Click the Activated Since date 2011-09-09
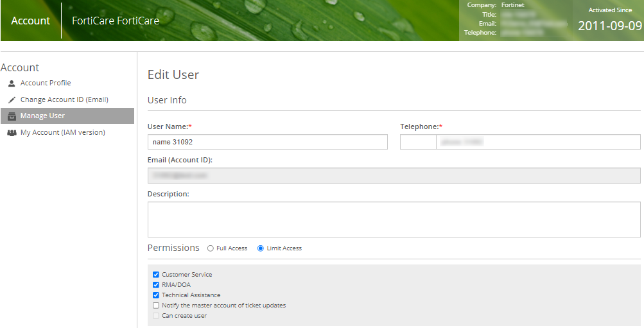This screenshot has width=644, height=328. click(610, 26)
